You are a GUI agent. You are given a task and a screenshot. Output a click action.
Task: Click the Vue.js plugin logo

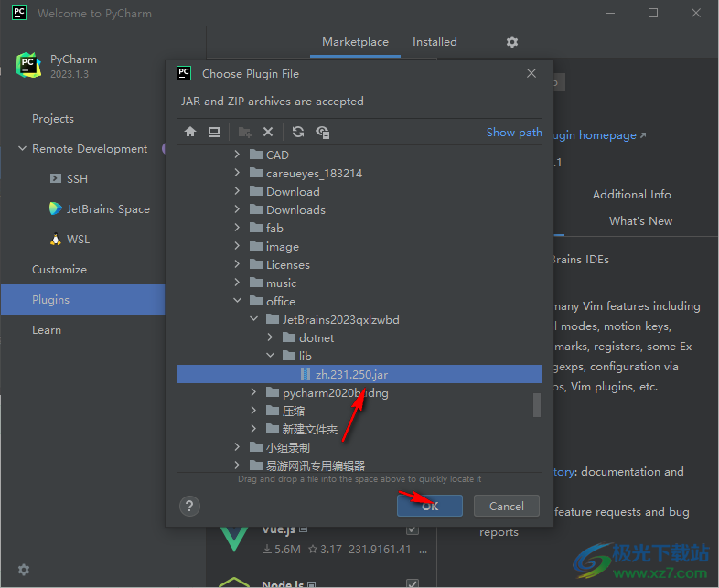[x=234, y=539]
